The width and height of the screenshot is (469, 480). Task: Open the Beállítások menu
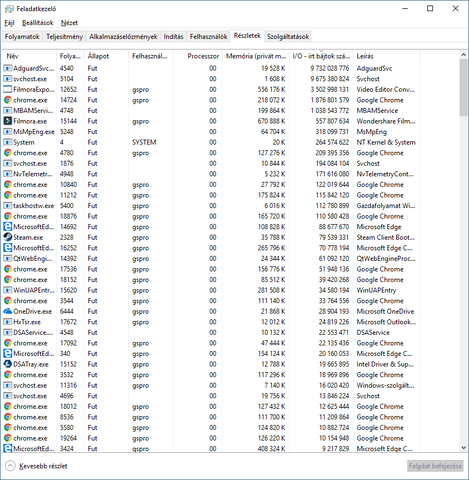coord(38,23)
